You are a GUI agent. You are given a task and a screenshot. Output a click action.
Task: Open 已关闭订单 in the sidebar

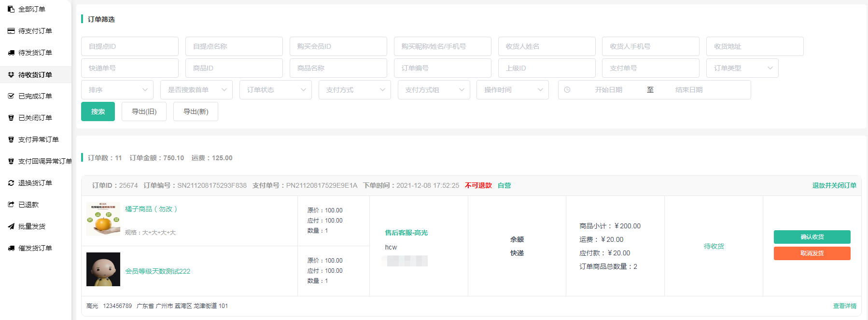(x=35, y=118)
